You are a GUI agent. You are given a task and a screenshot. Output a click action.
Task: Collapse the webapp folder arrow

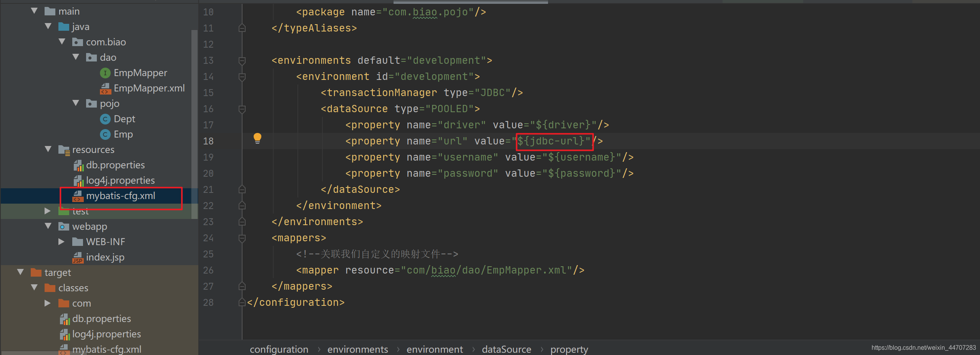pyautogui.click(x=48, y=226)
